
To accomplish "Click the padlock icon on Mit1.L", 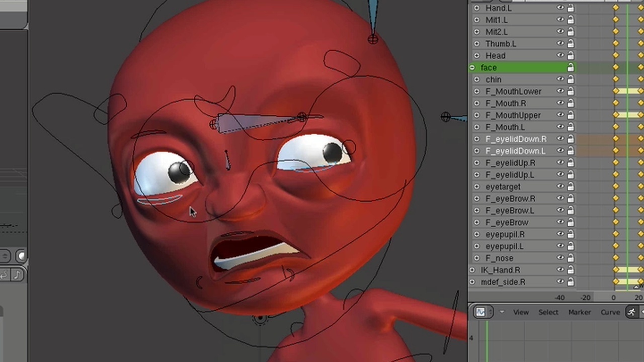I will [571, 20].
